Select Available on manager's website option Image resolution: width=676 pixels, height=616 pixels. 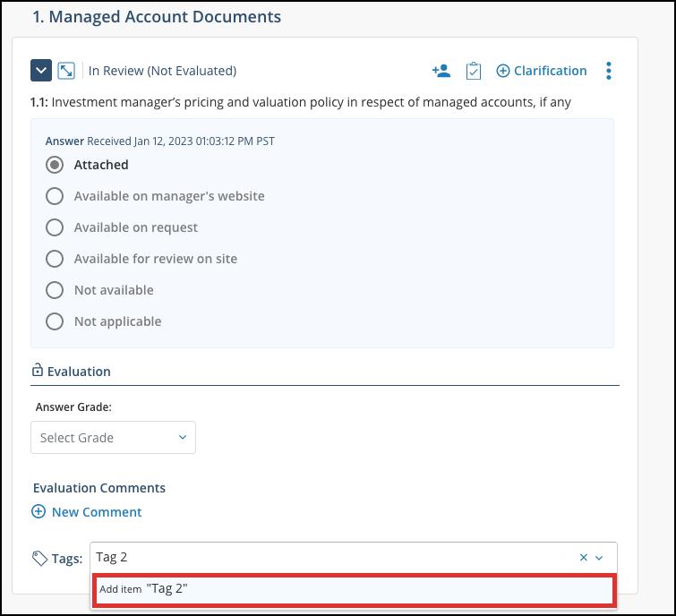point(55,196)
